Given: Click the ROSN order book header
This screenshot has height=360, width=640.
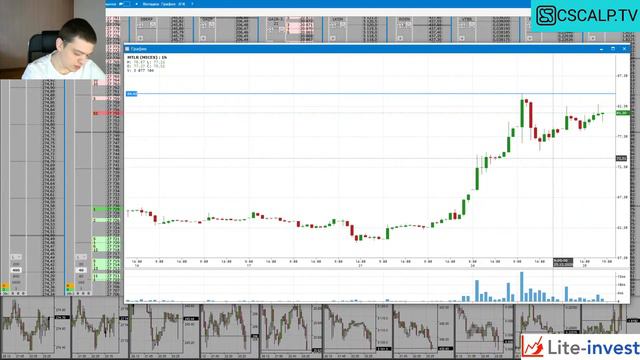Looking at the screenshot, I should (404, 19).
